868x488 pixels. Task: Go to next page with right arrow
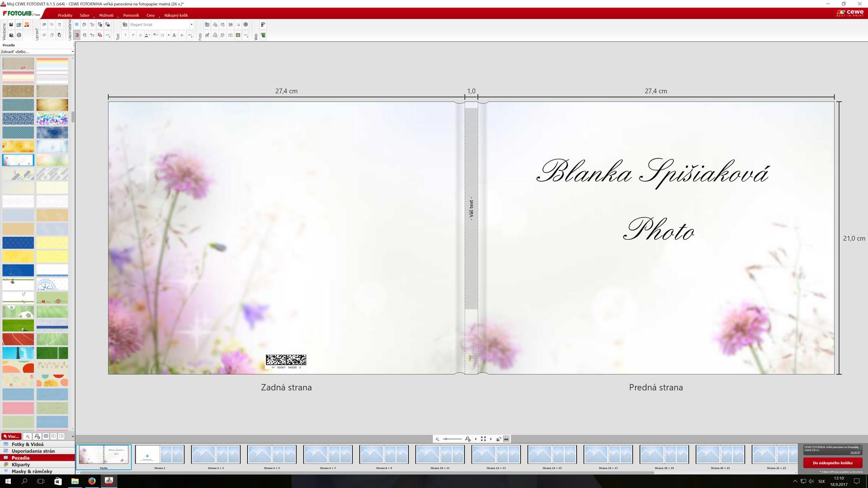491,439
